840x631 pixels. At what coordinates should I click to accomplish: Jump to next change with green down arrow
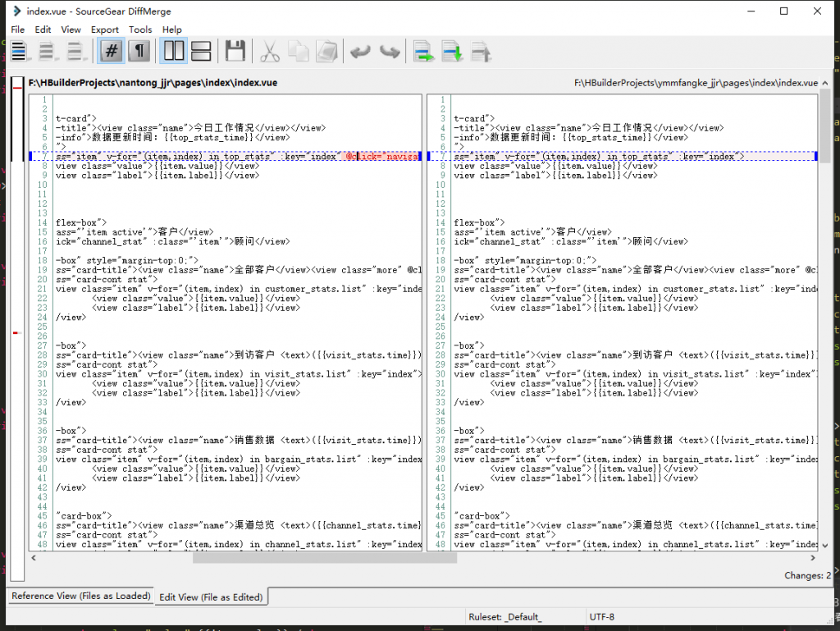pos(452,52)
